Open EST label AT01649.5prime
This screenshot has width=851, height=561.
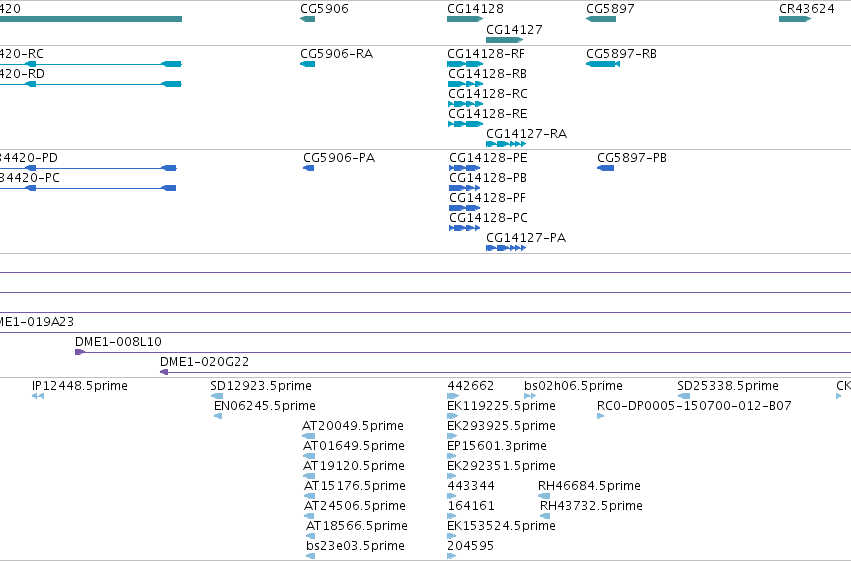point(353,446)
